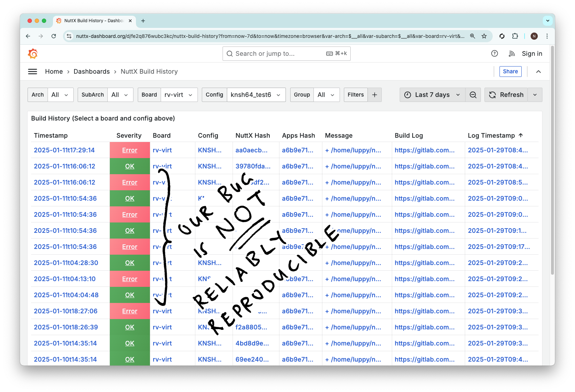Open the refresh interval dropdown arrow

pyautogui.click(x=535, y=95)
